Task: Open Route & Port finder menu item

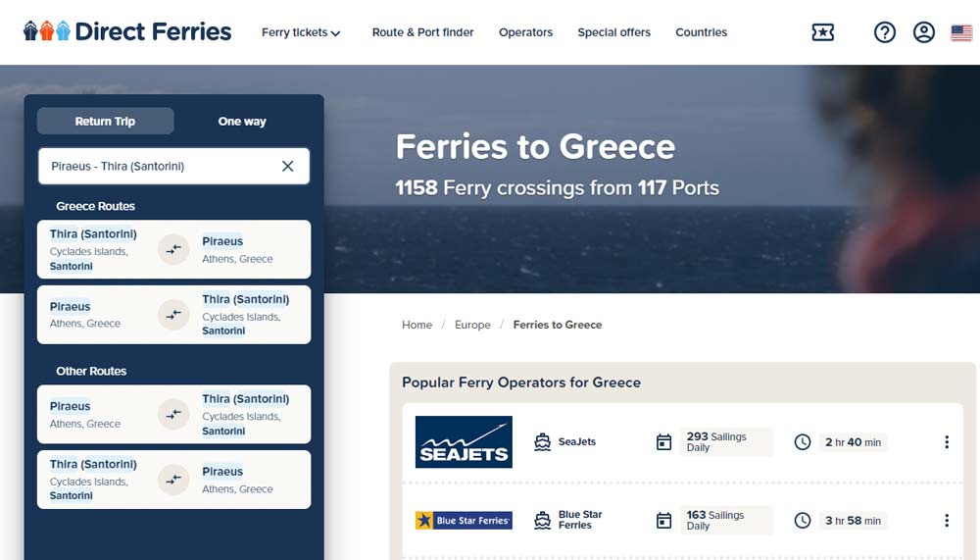Action: pyautogui.click(x=422, y=32)
